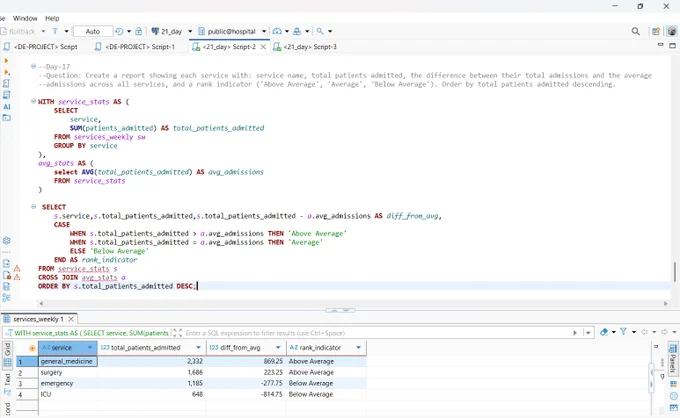680x418 pixels.
Task: Click the transaction log clock icon
Action: [119, 31]
